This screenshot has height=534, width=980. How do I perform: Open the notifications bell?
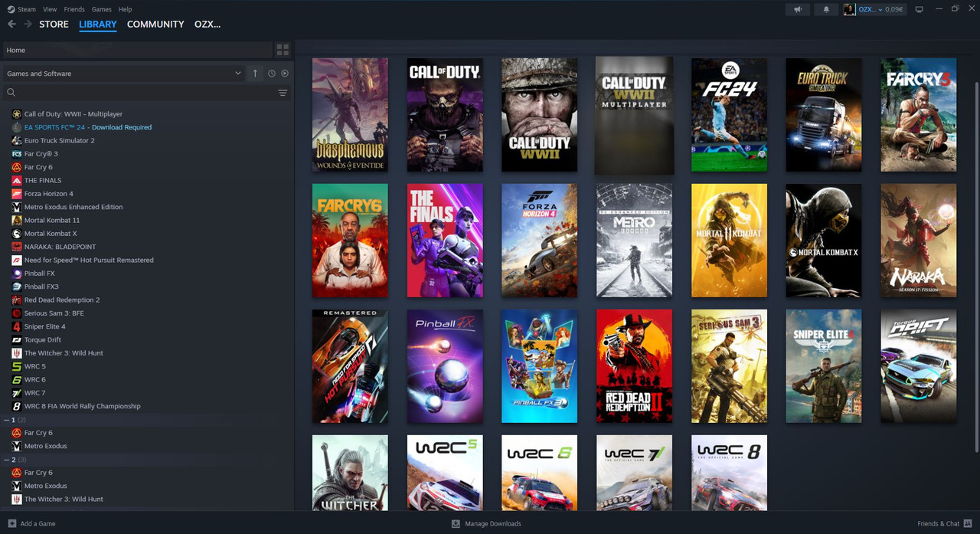point(826,9)
